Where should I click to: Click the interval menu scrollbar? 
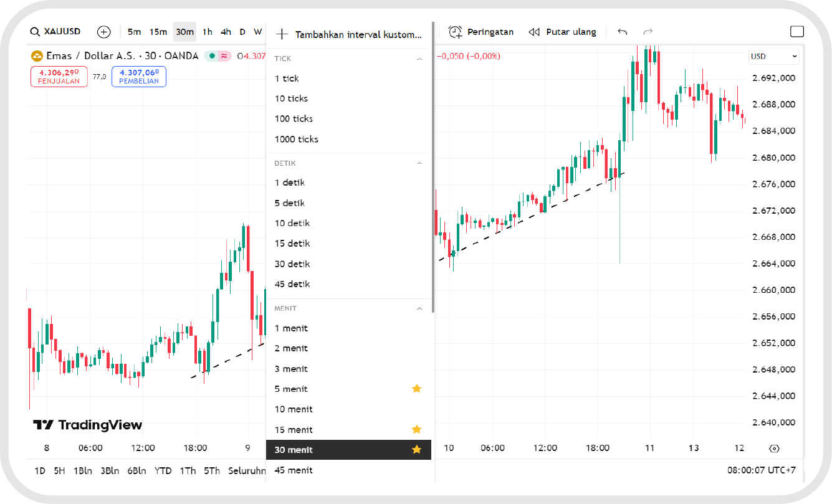[x=433, y=168]
